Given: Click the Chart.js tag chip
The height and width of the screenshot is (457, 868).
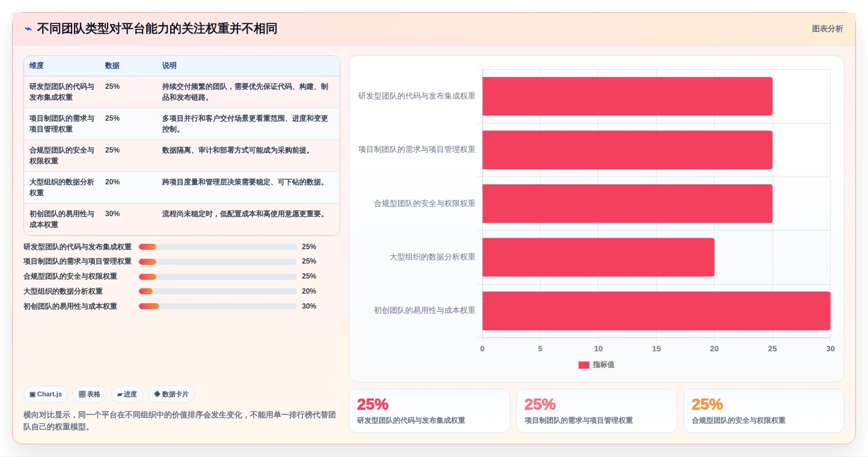Looking at the screenshot, I should [x=46, y=395].
